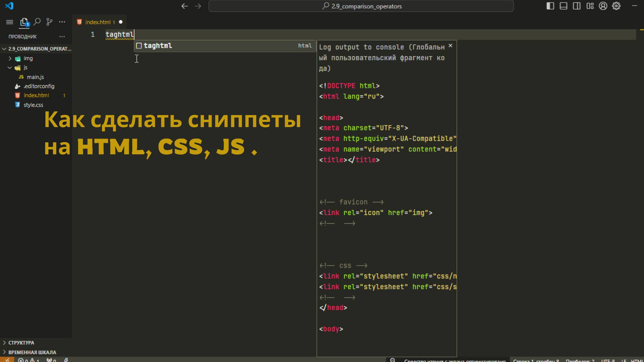Click the snippet icon beside taghtml suggestion
The width and height of the screenshot is (644, 362).
(x=139, y=46)
